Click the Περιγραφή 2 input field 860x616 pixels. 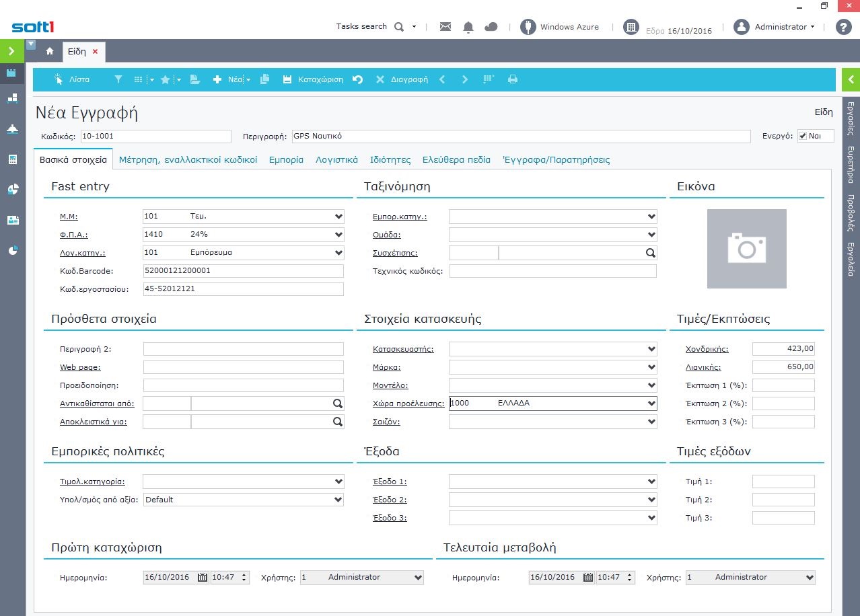(x=243, y=350)
